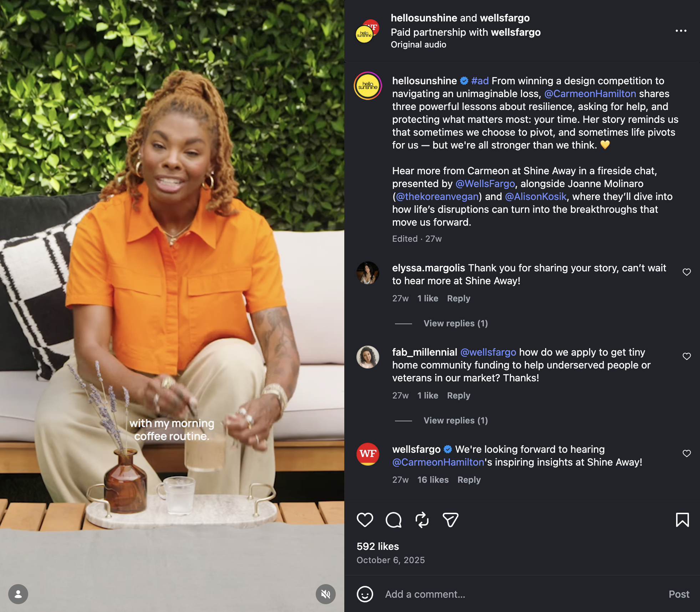Open the three-dot more options menu
The height and width of the screenshot is (612, 700).
681,31
